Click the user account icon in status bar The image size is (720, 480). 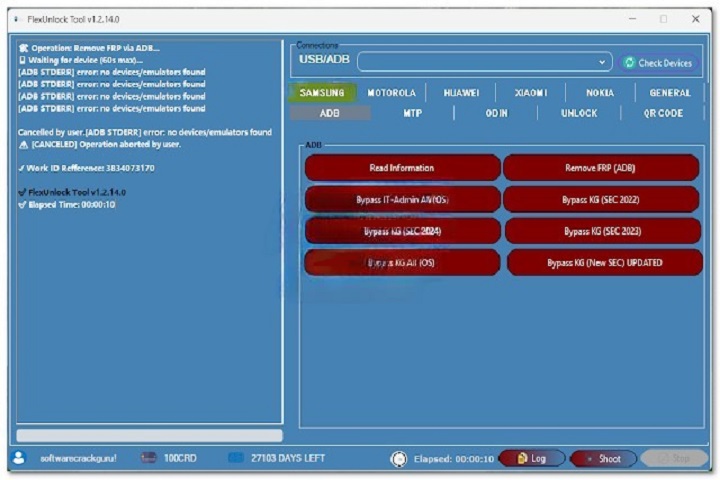(18, 458)
